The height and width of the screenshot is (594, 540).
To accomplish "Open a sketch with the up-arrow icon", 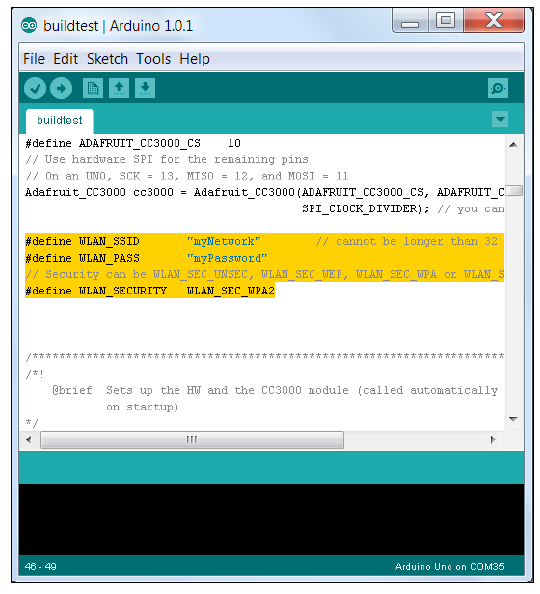I will click(x=119, y=88).
